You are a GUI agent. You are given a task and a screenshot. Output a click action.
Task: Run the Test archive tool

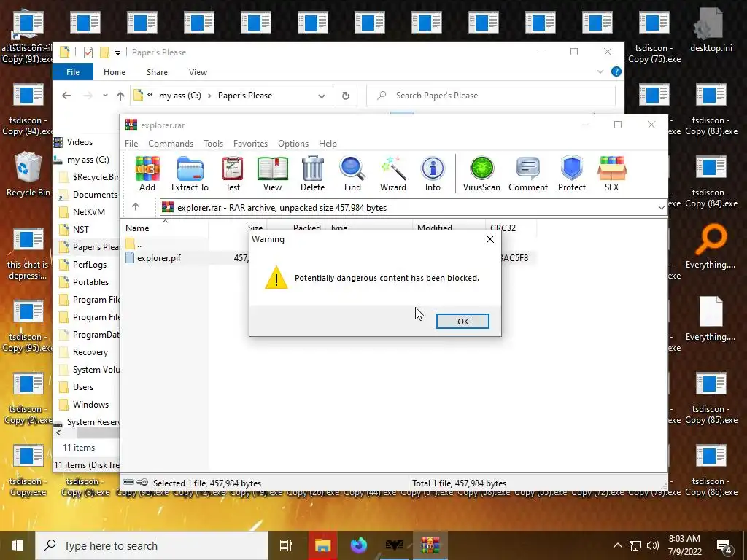click(x=233, y=174)
